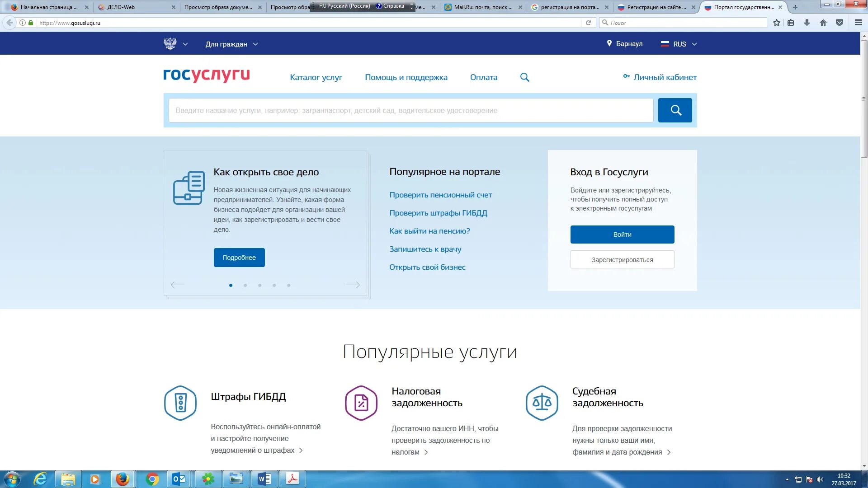Switch to the ДЕЛО-Web browser tab

point(121,7)
